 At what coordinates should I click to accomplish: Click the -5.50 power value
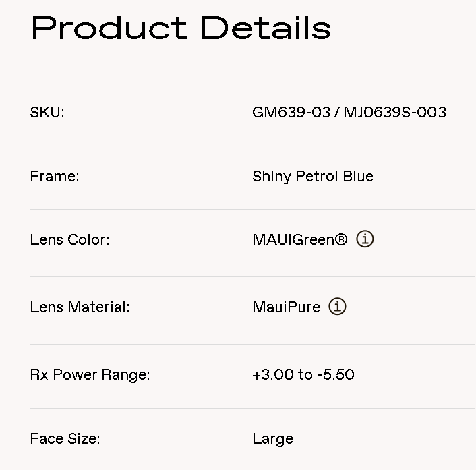tap(336, 374)
